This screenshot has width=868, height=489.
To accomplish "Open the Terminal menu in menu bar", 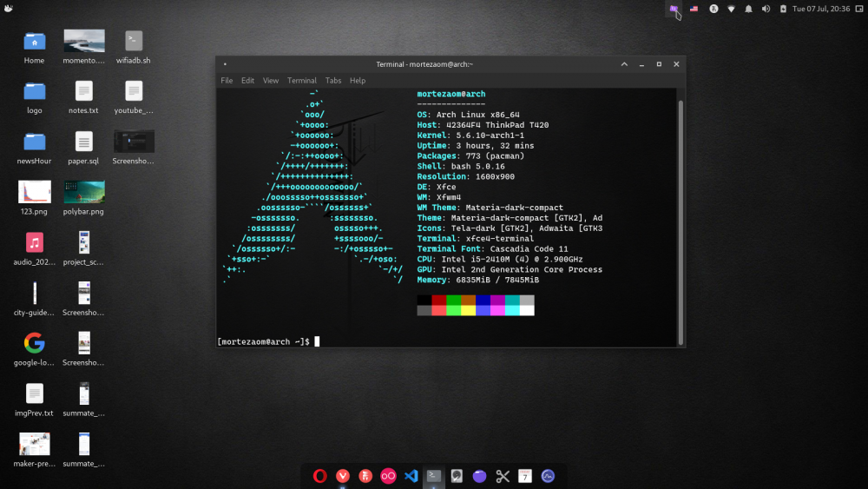I will click(302, 80).
